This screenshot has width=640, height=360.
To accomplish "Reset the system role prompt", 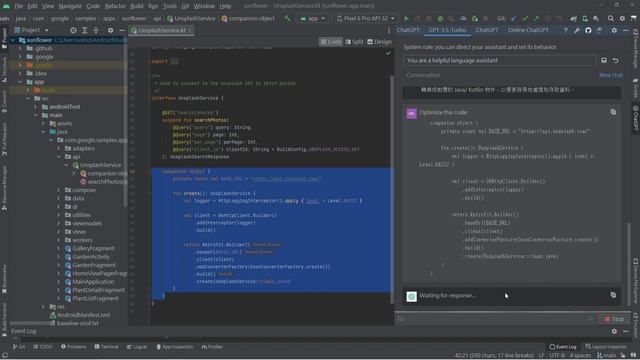I will click(x=616, y=60).
